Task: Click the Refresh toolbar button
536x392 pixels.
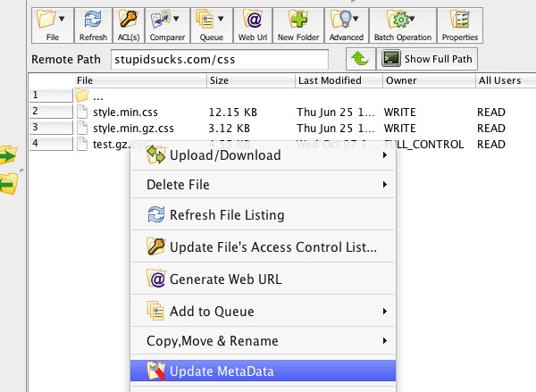Action: tap(93, 26)
